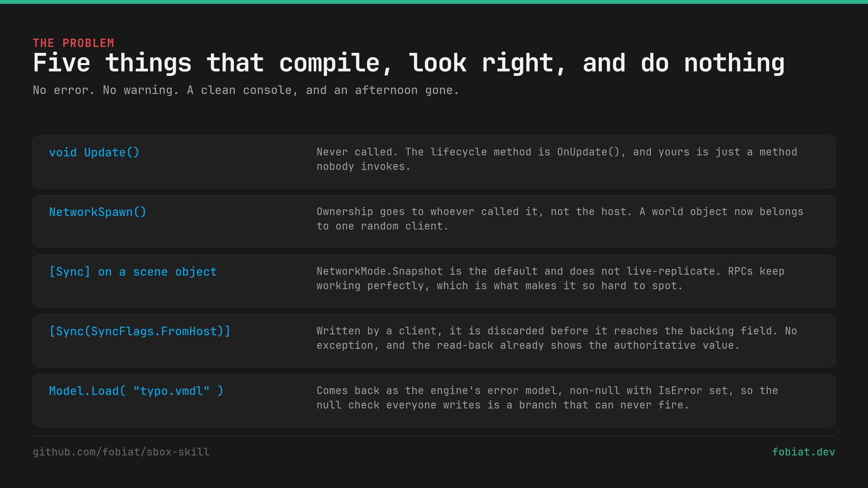Click the 'Ownership goes to whoever' description
This screenshot has height=488, width=868.
tap(560, 219)
